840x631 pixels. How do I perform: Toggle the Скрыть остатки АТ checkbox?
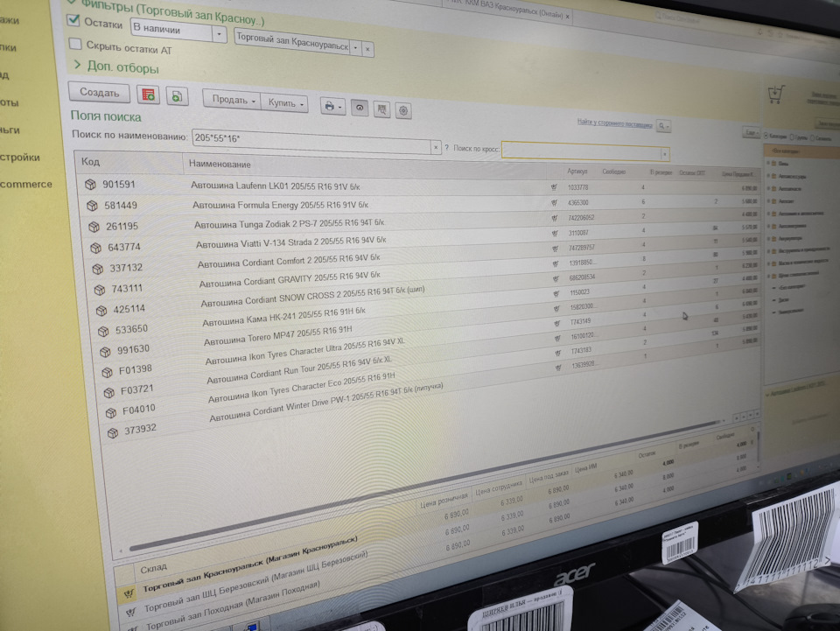tap(75, 44)
